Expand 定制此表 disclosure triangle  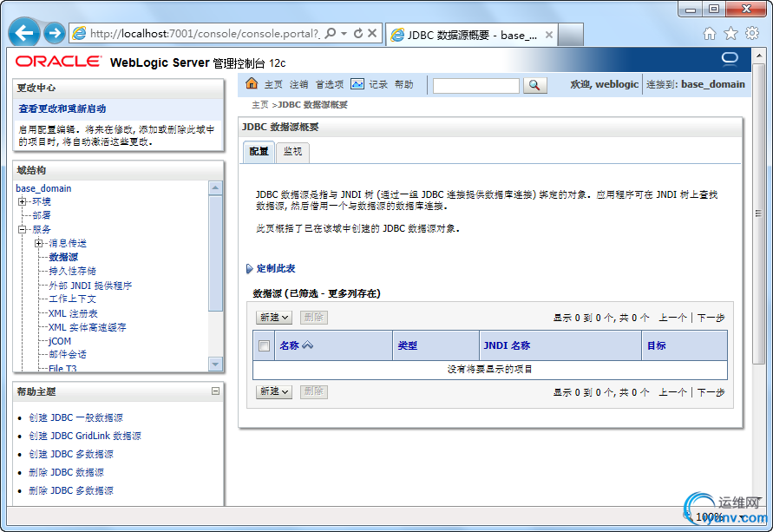click(x=250, y=269)
